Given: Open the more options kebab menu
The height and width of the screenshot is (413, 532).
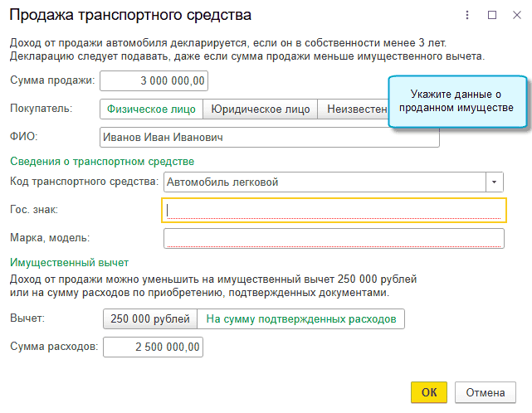Looking at the screenshot, I should pyautogui.click(x=469, y=15).
